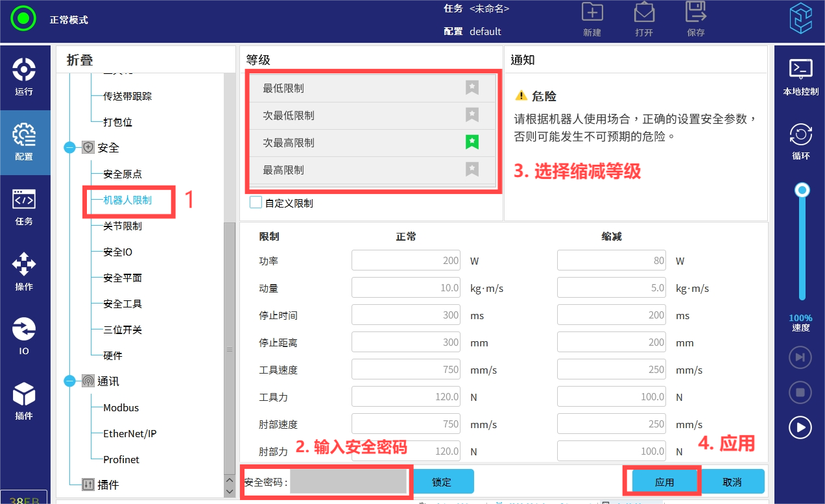Collapse the 安全 tree node

click(70, 148)
